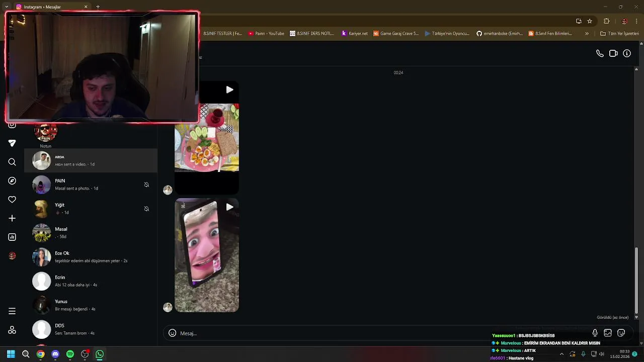The height and width of the screenshot is (362, 644).
Task: Open the sticker picker icon
Action: point(621,333)
